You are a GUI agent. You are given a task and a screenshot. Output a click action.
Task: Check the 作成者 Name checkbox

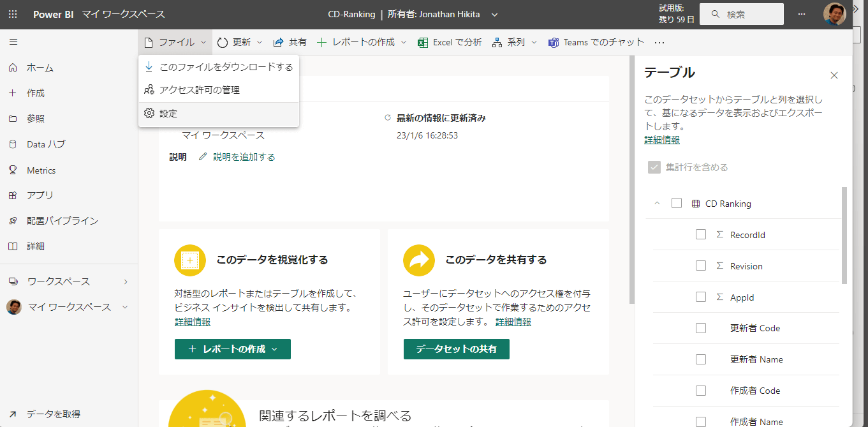(x=701, y=421)
